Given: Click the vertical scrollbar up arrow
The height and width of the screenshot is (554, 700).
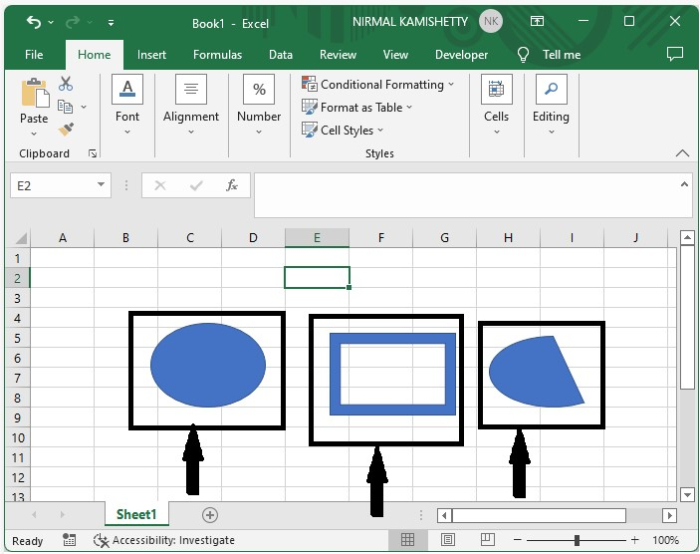Looking at the screenshot, I should click(688, 238).
